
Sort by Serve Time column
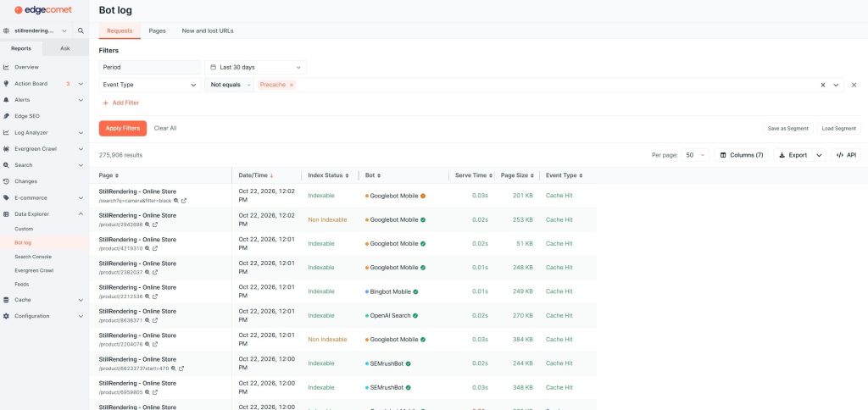[474, 175]
